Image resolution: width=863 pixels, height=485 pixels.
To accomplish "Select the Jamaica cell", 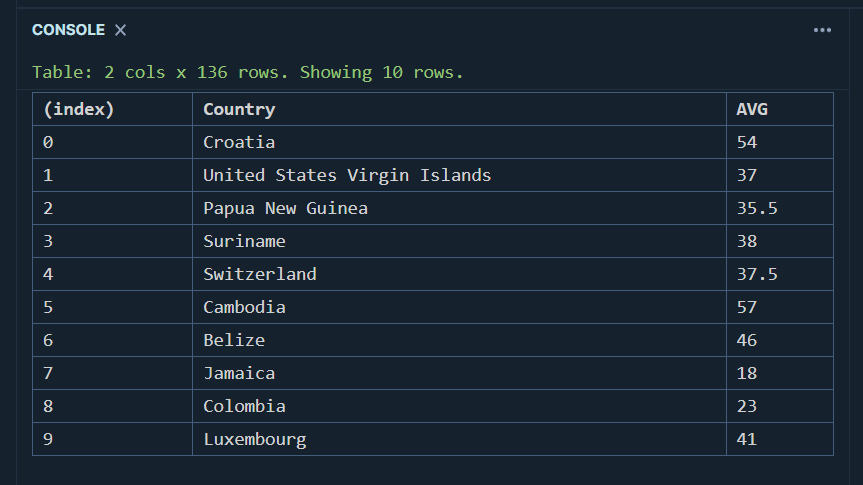I will pos(239,373).
